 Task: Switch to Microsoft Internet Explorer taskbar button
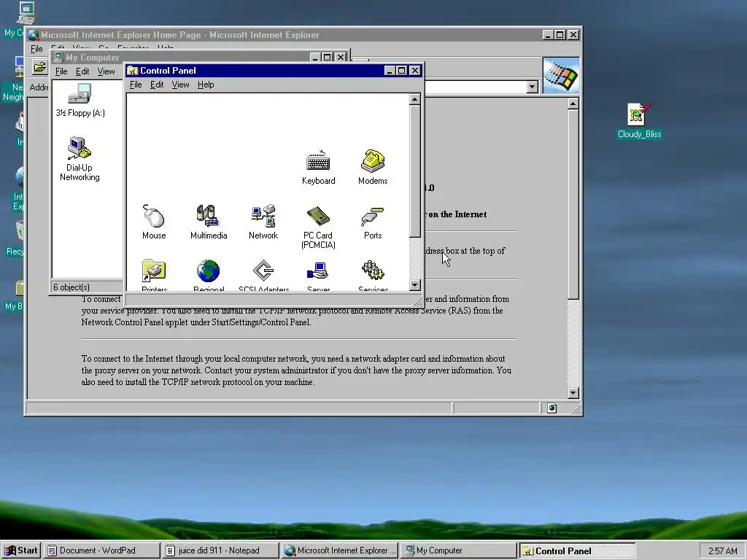pyautogui.click(x=339, y=551)
